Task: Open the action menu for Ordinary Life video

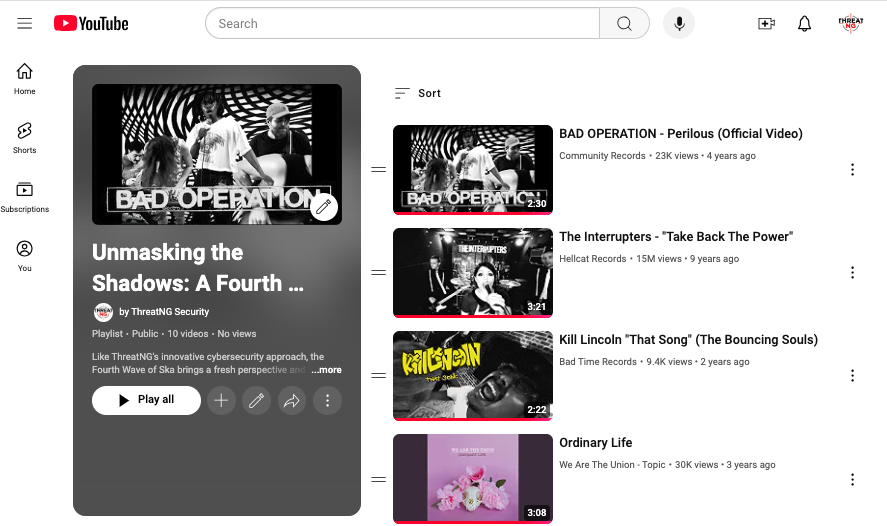Action: (852, 480)
